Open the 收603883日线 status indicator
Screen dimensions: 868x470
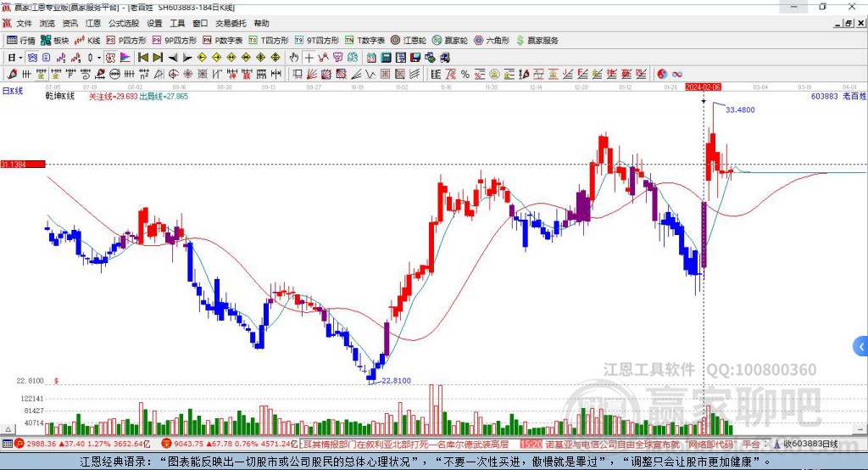pyautogui.click(x=805, y=444)
